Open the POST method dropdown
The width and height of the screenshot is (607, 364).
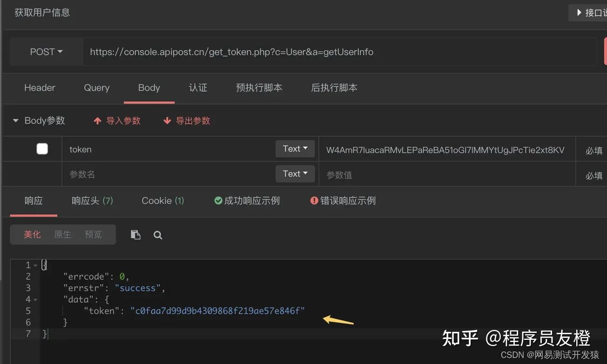click(x=46, y=52)
